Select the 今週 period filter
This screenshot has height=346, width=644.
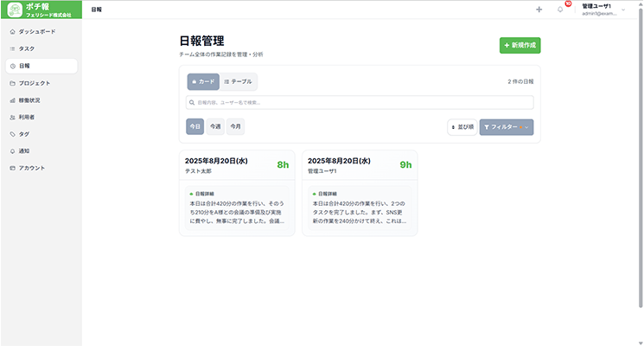click(214, 126)
